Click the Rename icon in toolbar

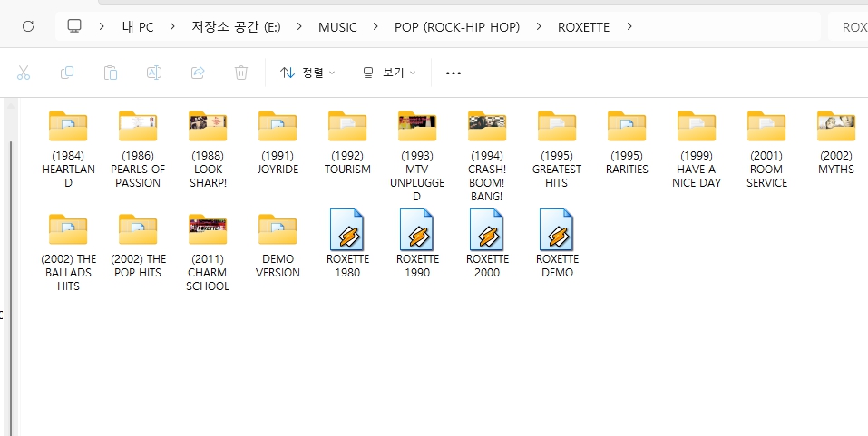(154, 73)
